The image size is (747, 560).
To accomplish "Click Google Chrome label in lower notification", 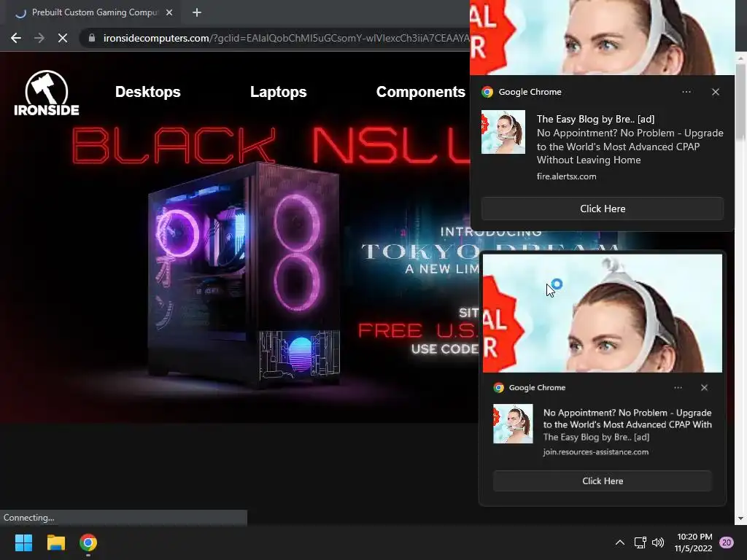I will coord(537,388).
